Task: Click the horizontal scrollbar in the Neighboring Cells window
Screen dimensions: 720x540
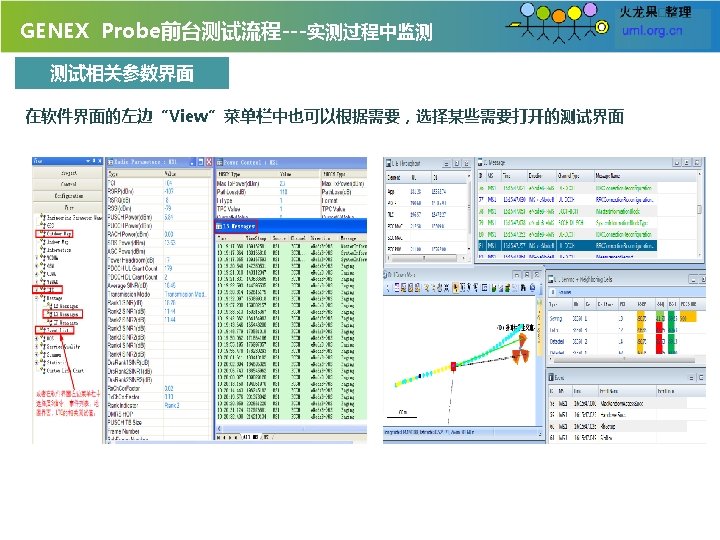Action: pos(624,361)
